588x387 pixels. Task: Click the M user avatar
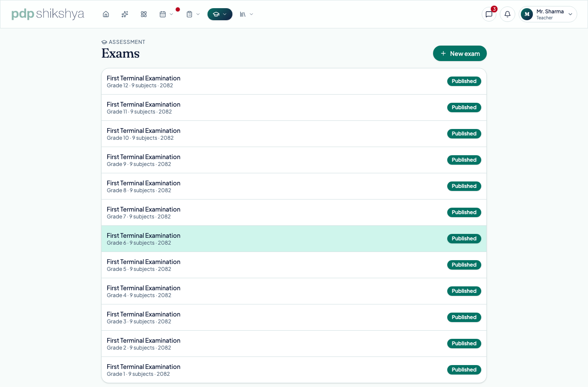(x=527, y=14)
